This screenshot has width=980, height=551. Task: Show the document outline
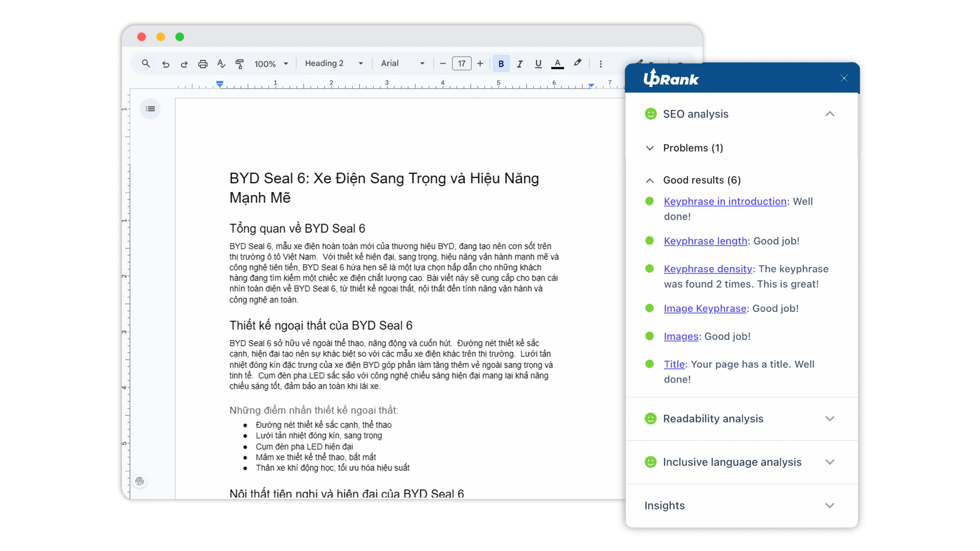(150, 109)
